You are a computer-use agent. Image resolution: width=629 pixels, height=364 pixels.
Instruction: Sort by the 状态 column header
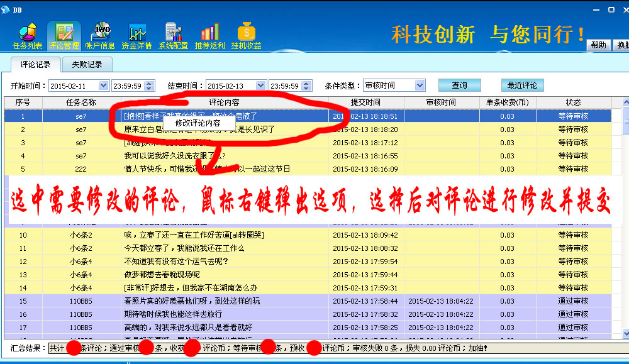(574, 102)
